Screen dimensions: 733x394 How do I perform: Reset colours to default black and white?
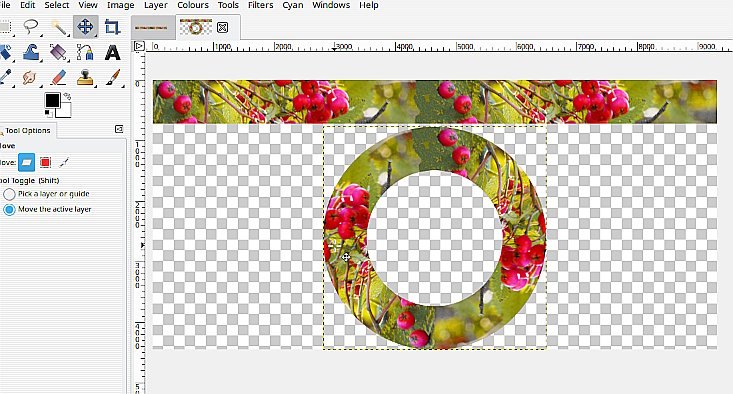[48, 114]
